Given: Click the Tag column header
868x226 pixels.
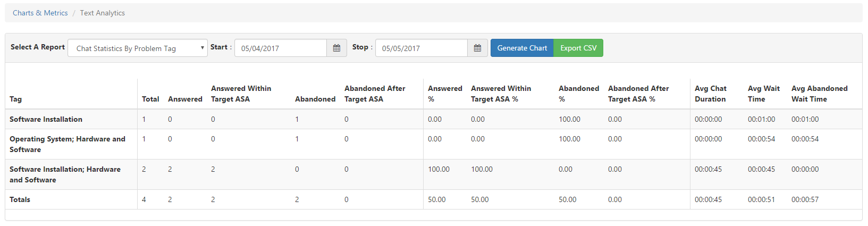Looking at the screenshot, I should click(16, 99).
